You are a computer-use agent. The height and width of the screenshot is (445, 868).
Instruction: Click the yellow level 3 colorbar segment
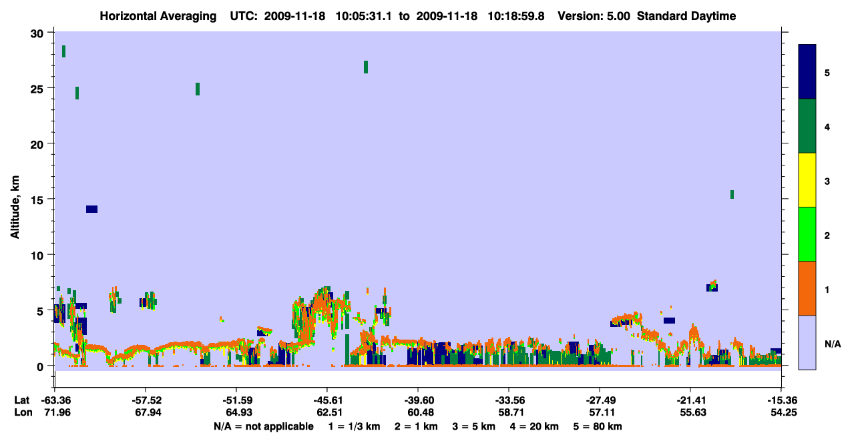[807, 180]
